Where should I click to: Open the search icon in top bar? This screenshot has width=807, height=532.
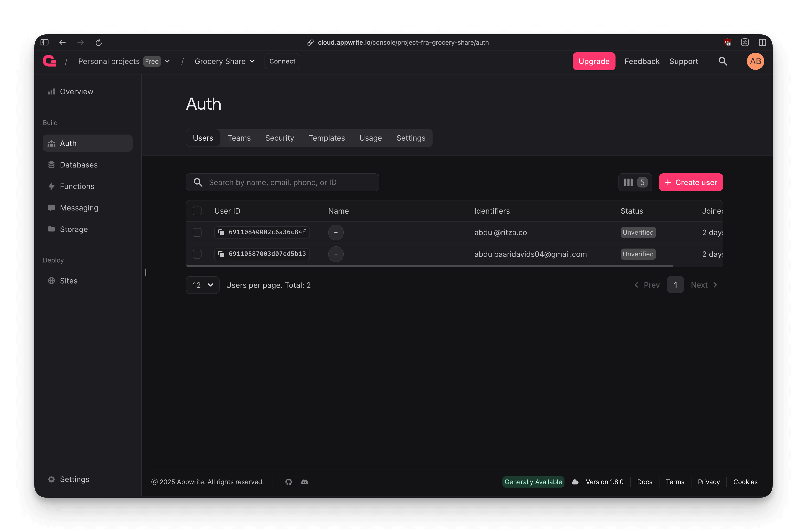(722, 61)
